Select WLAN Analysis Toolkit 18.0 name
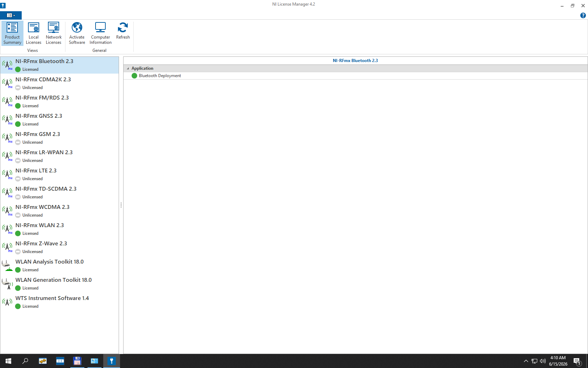Image resolution: width=588 pixels, height=368 pixels. tap(50, 262)
